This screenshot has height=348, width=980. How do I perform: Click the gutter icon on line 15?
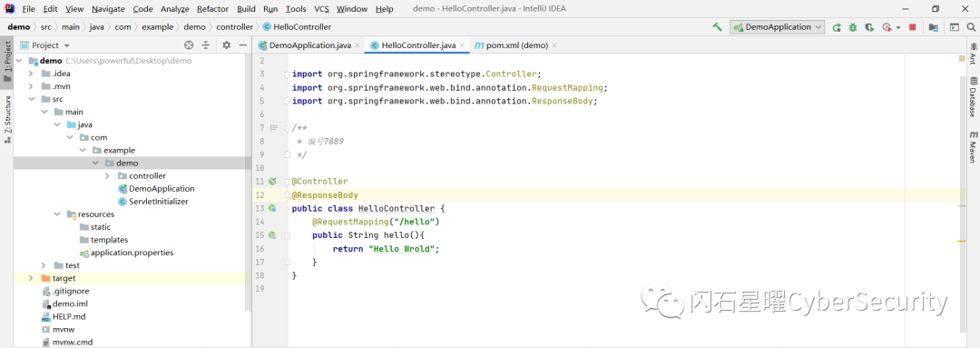tap(272, 235)
